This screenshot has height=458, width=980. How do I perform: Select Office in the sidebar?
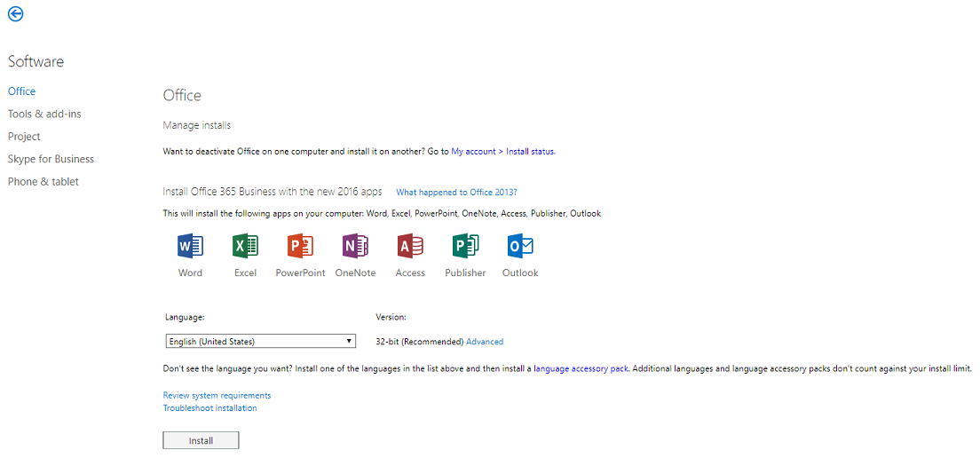point(22,91)
